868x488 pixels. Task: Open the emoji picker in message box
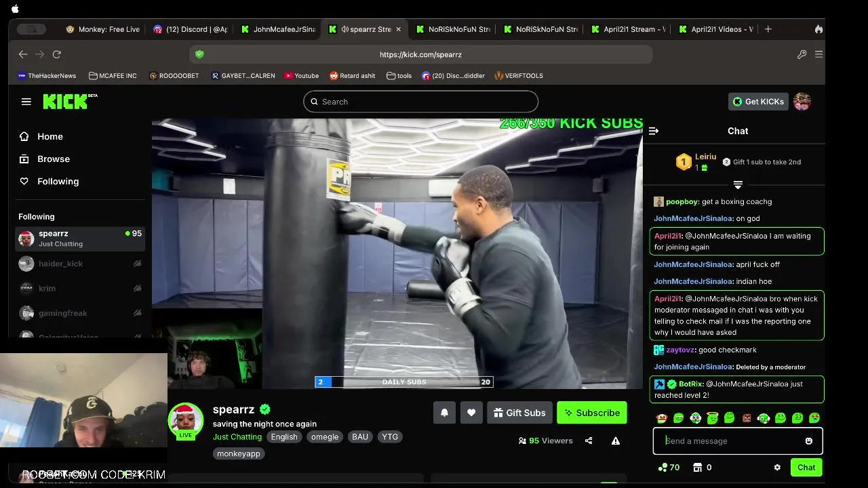pos(808,441)
